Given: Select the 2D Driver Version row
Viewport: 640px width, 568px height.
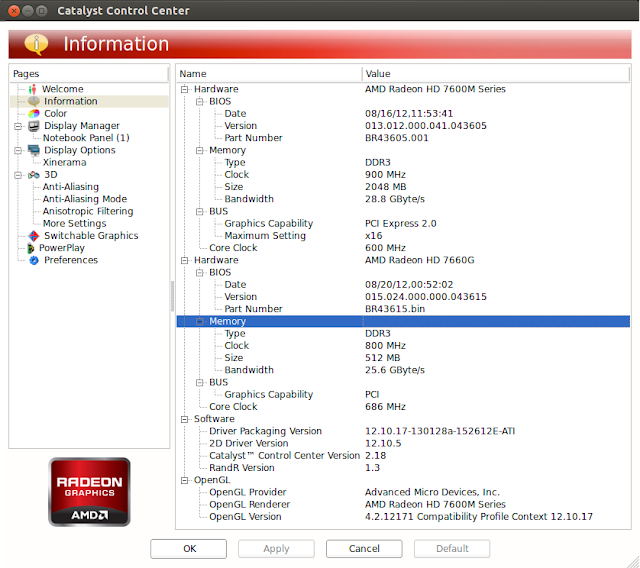Looking at the screenshot, I should [x=403, y=444].
